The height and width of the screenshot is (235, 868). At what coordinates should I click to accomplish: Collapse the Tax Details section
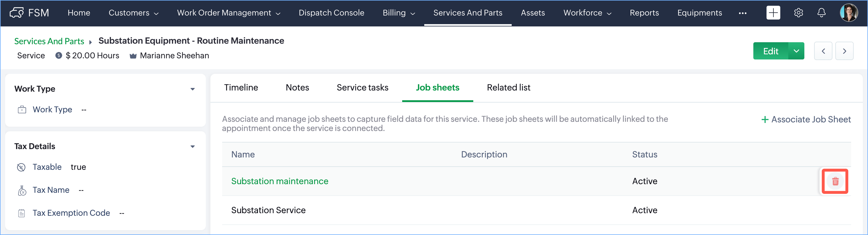pos(192,147)
